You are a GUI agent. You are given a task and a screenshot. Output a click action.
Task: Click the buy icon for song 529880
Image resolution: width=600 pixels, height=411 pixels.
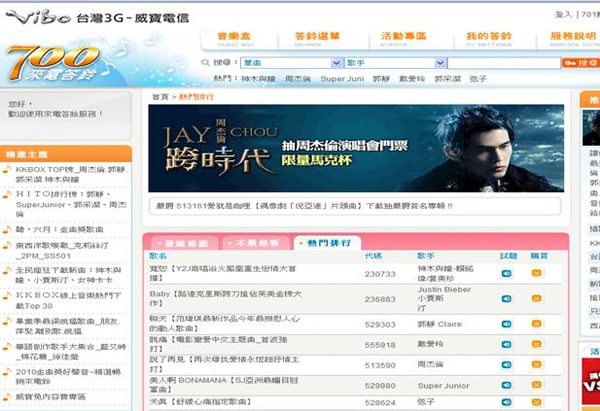pos(536,385)
